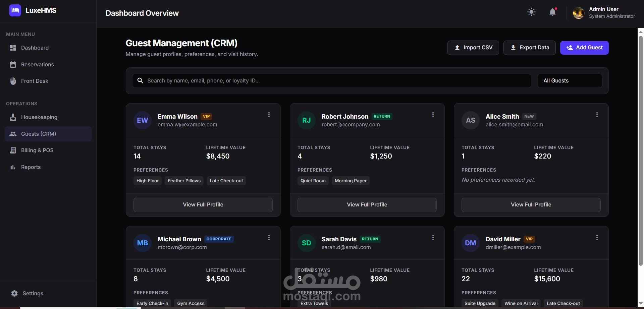Image resolution: width=644 pixels, height=309 pixels.
Task: Click the Early Check-in tag
Action: point(152,303)
